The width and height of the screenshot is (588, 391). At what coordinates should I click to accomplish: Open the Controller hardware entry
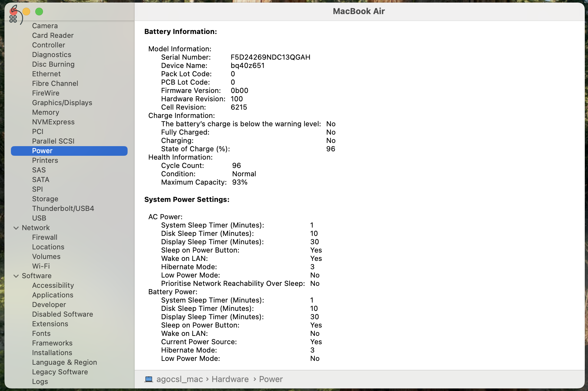coord(48,45)
